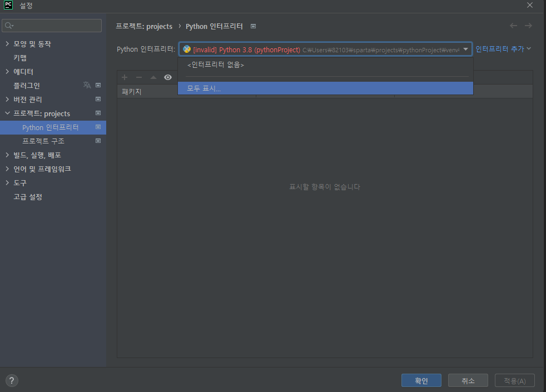Click the plugins language translate icon
Image resolution: width=546 pixels, height=392 pixels.
[87, 85]
